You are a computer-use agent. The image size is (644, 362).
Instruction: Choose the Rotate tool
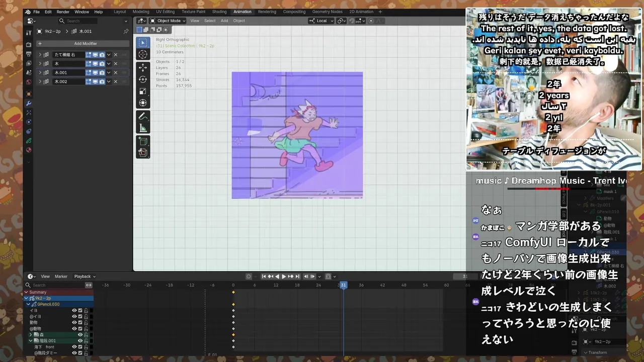(x=143, y=79)
